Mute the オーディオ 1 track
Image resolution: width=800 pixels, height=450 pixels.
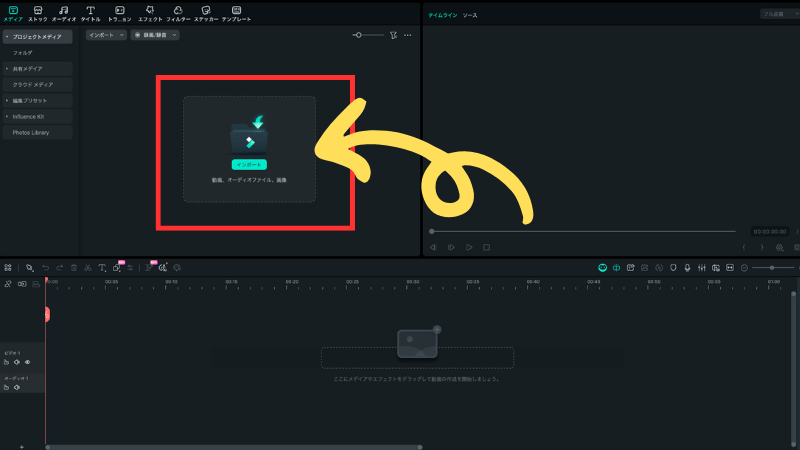(17, 387)
